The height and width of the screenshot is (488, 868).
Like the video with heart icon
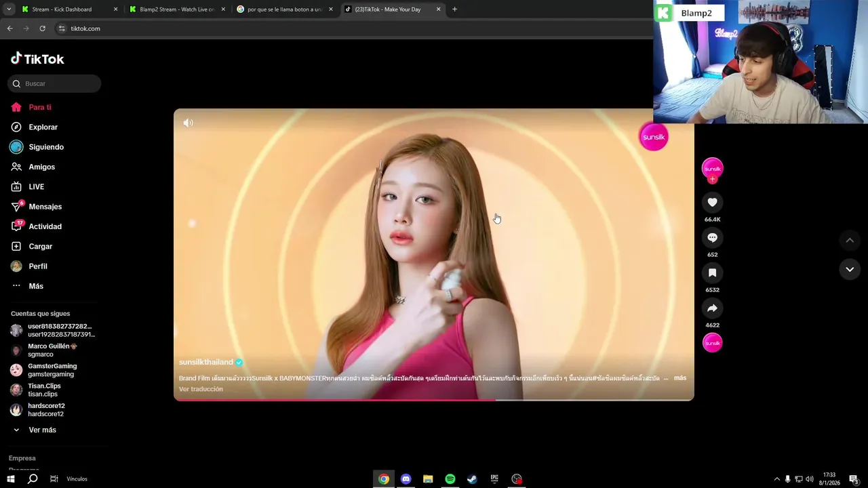[x=712, y=202]
